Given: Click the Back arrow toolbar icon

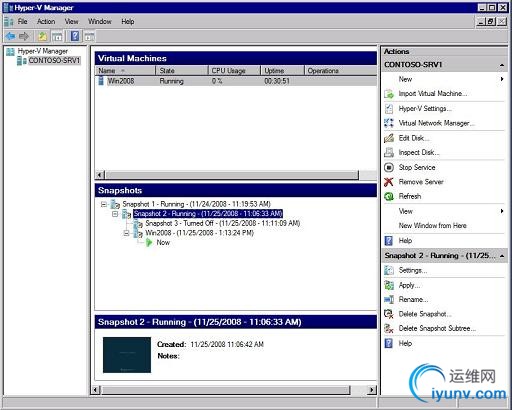Looking at the screenshot, I should coord(10,36).
